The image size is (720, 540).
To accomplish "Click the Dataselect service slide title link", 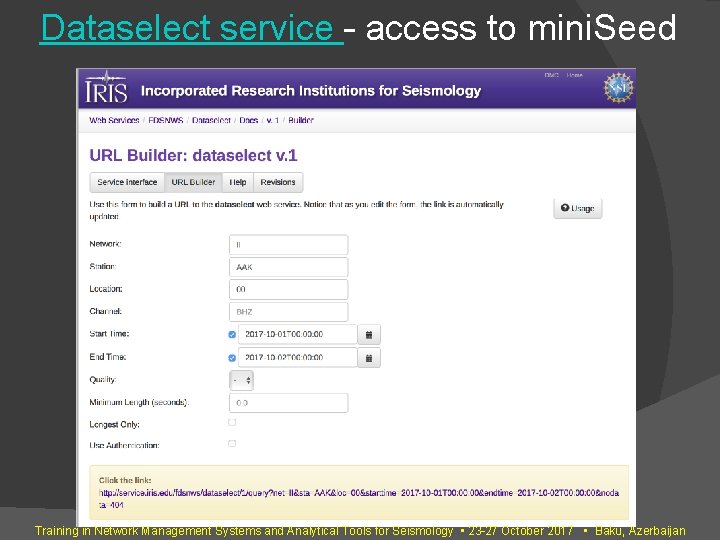I will (x=191, y=28).
